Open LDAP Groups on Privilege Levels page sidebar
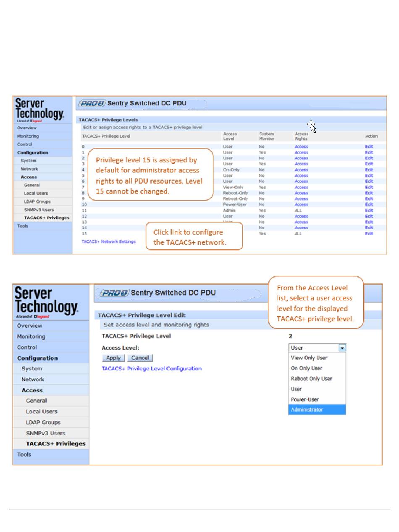399x532 pixels. 37,202
